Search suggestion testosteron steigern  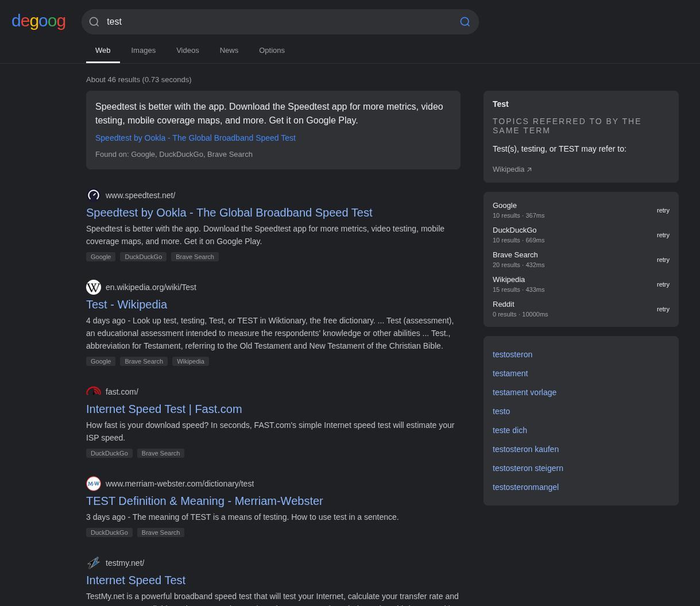[528, 468]
